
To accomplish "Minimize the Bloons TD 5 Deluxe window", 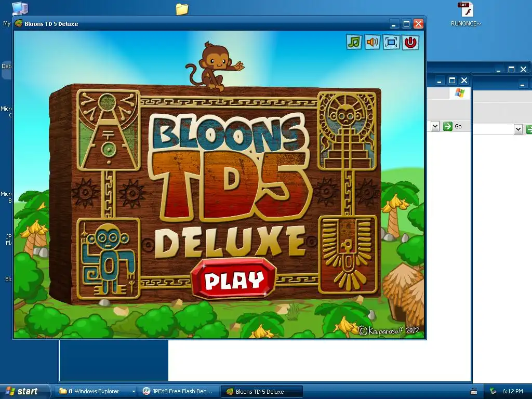I will point(394,24).
